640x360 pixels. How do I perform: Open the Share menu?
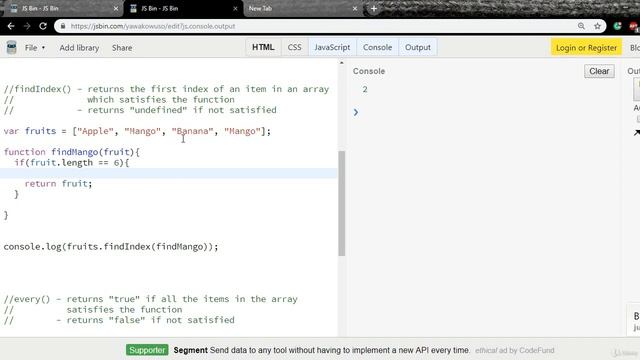point(122,48)
